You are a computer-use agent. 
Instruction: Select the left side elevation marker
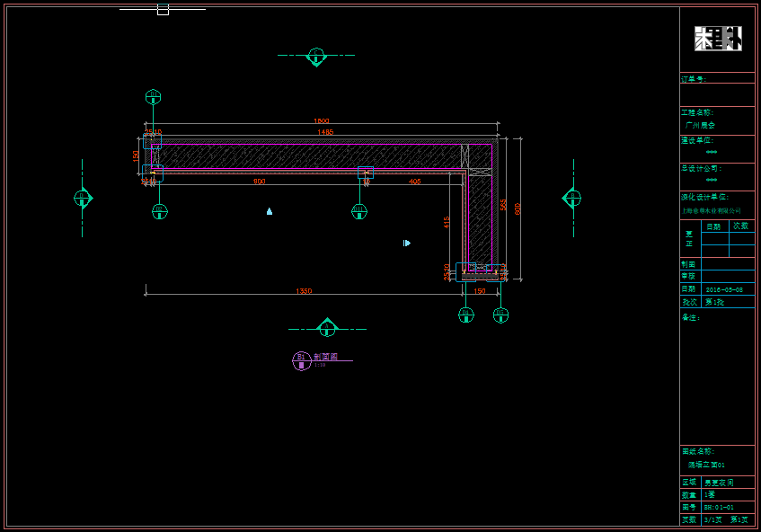(x=83, y=198)
